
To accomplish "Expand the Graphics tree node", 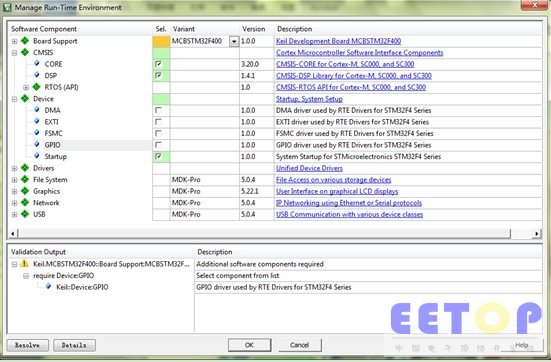I will click(14, 191).
